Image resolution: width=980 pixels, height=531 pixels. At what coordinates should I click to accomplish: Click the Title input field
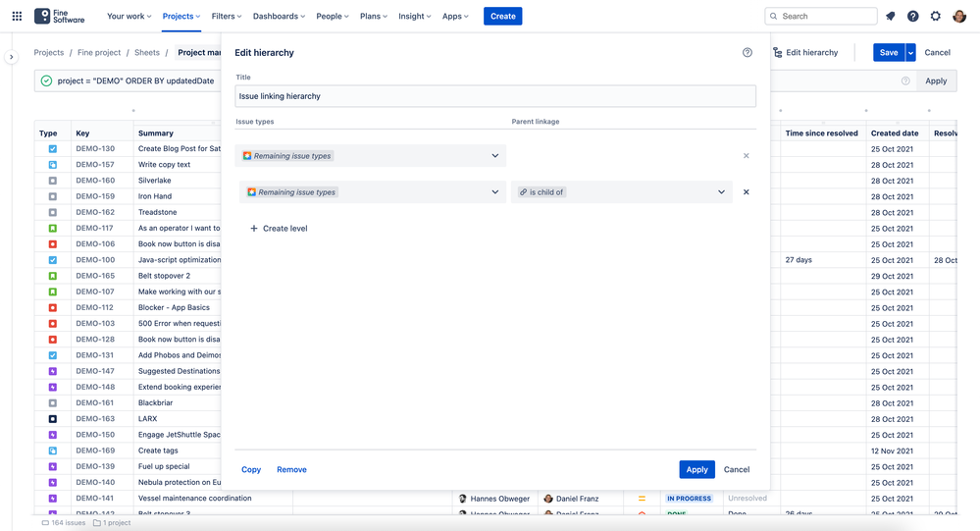[495, 96]
